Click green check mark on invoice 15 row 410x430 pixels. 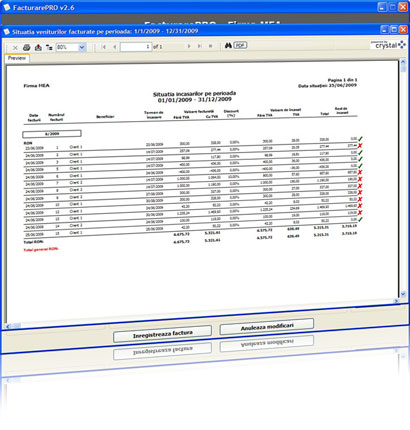click(360, 220)
